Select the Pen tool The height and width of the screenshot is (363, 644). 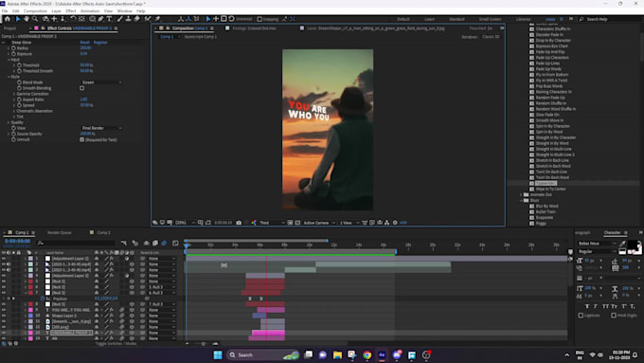click(x=100, y=19)
